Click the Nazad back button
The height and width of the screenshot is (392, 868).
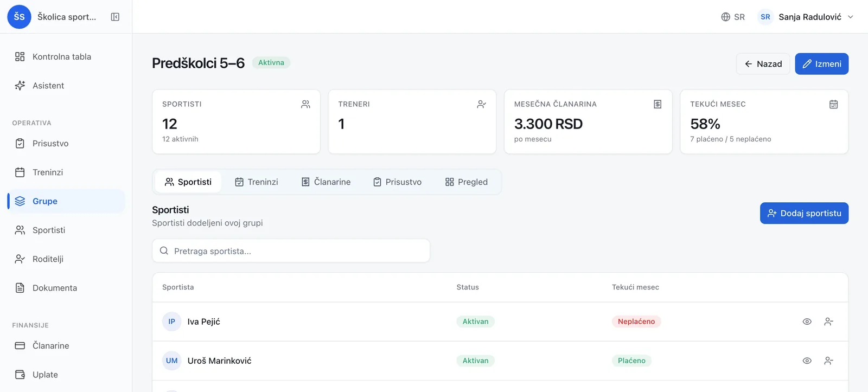pyautogui.click(x=763, y=64)
